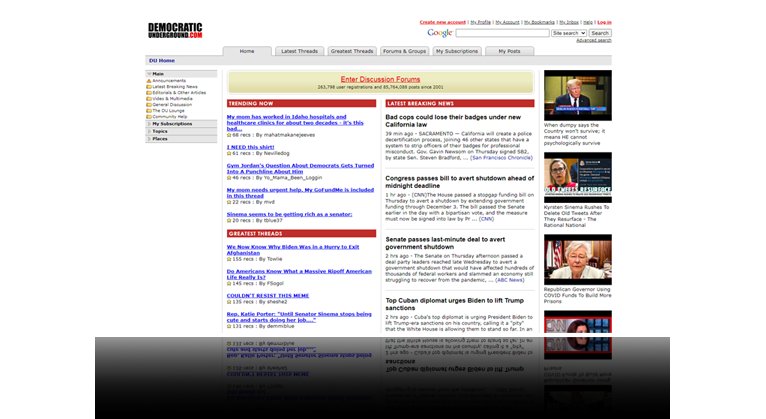Click the Editorials & Other Articles folder icon

point(149,93)
